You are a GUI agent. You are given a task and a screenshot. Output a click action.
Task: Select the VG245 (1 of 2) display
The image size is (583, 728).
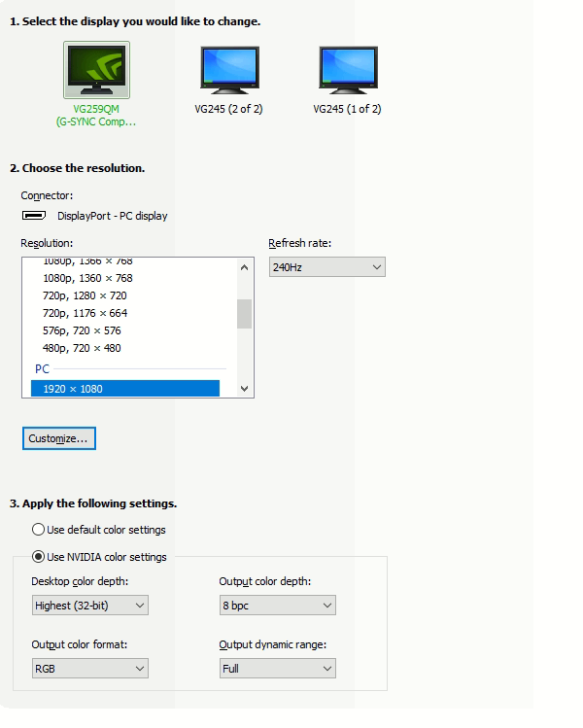pos(348,70)
